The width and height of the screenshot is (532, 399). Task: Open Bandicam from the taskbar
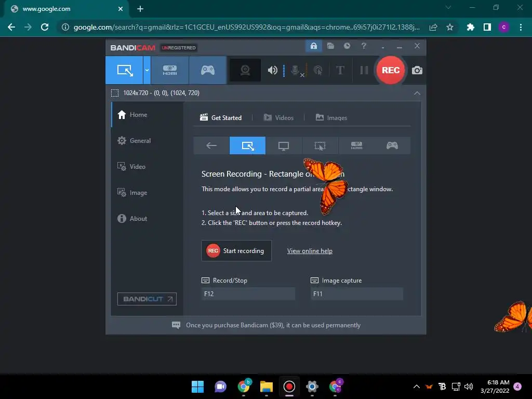pos(289,387)
